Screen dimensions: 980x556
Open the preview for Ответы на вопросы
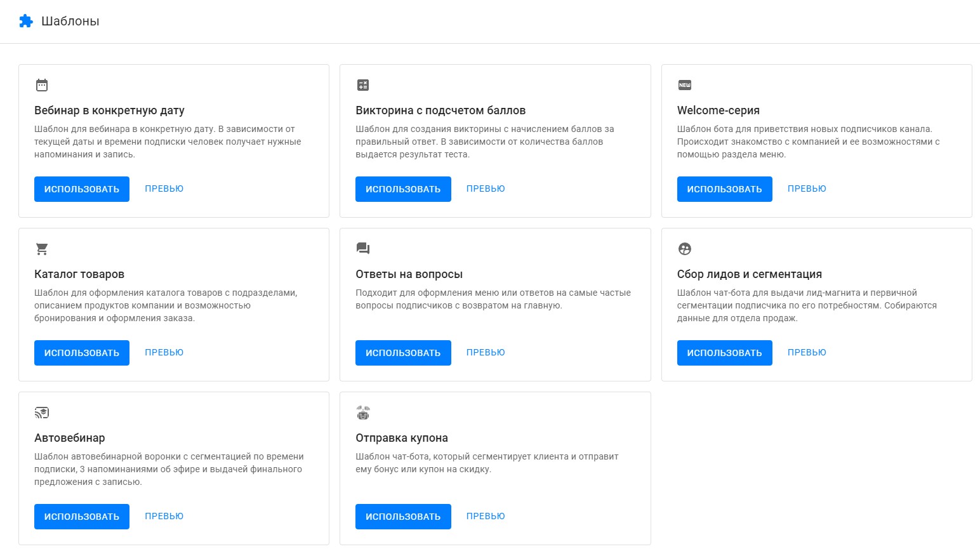pyautogui.click(x=486, y=352)
